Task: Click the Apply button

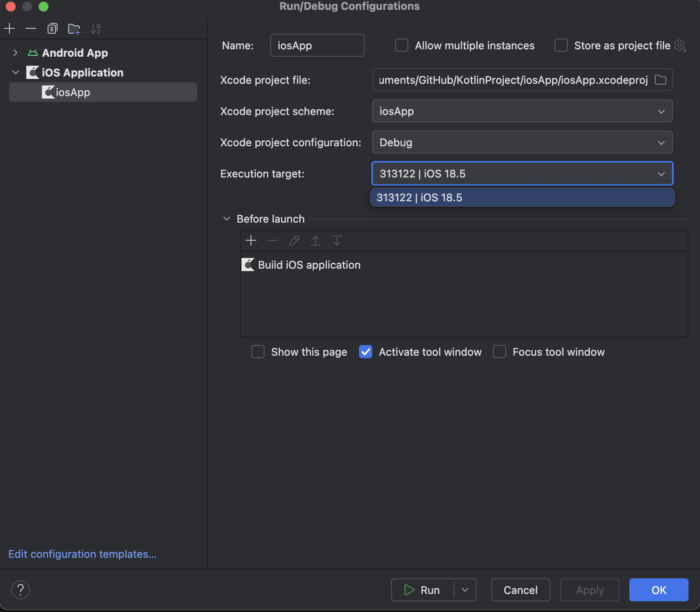Action: click(590, 590)
